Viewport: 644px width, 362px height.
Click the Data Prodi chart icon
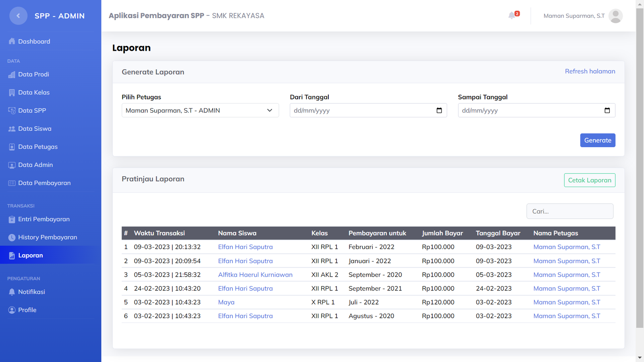(12, 74)
